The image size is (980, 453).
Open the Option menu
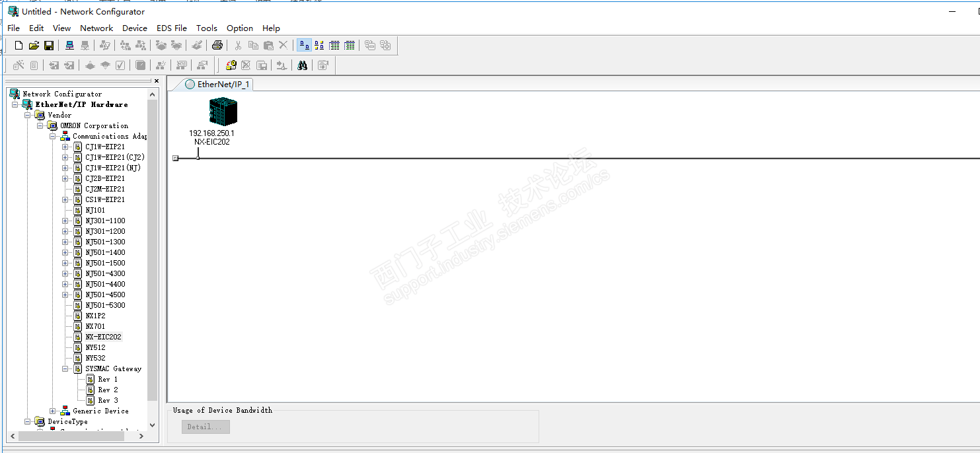click(x=240, y=28)
